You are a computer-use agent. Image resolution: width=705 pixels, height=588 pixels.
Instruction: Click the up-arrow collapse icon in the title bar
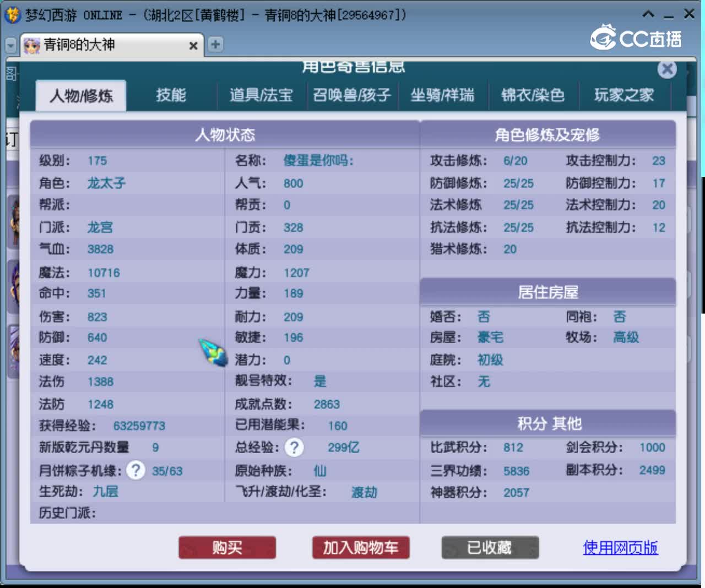649,14
